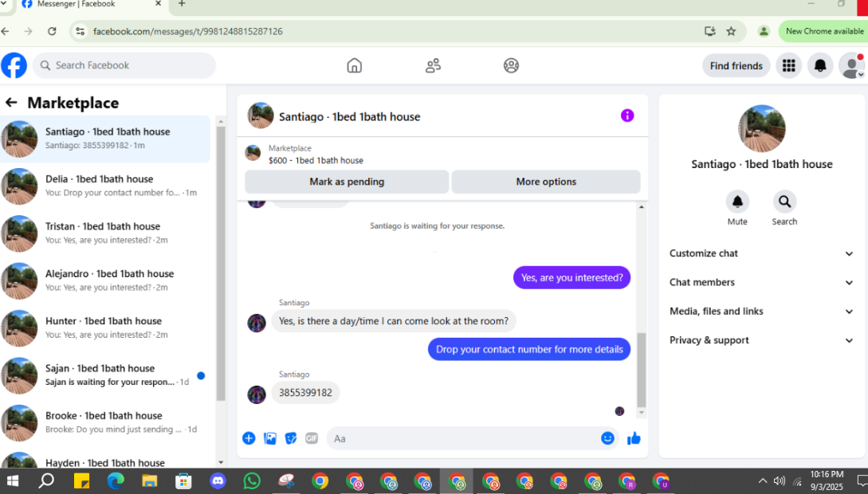The height and width of the screenshot is (494, 868).
Task: Choose a GIF
Action: 312,439
